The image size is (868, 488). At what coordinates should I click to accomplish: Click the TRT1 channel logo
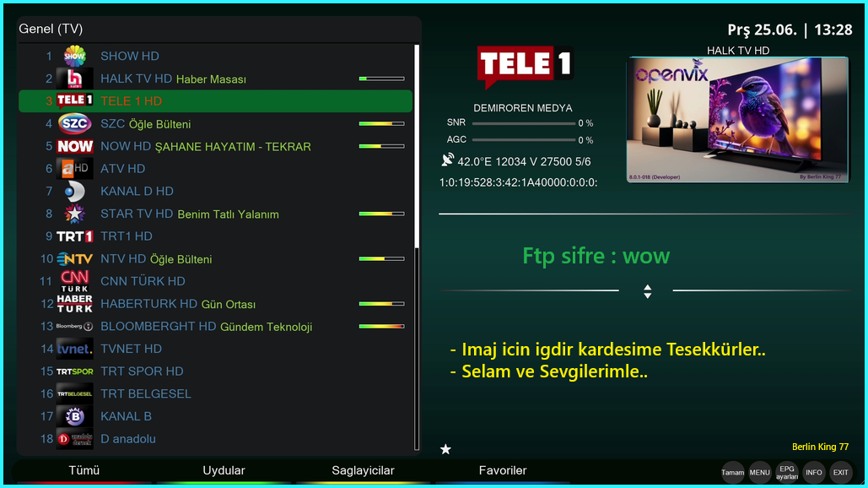coord(74,236)
